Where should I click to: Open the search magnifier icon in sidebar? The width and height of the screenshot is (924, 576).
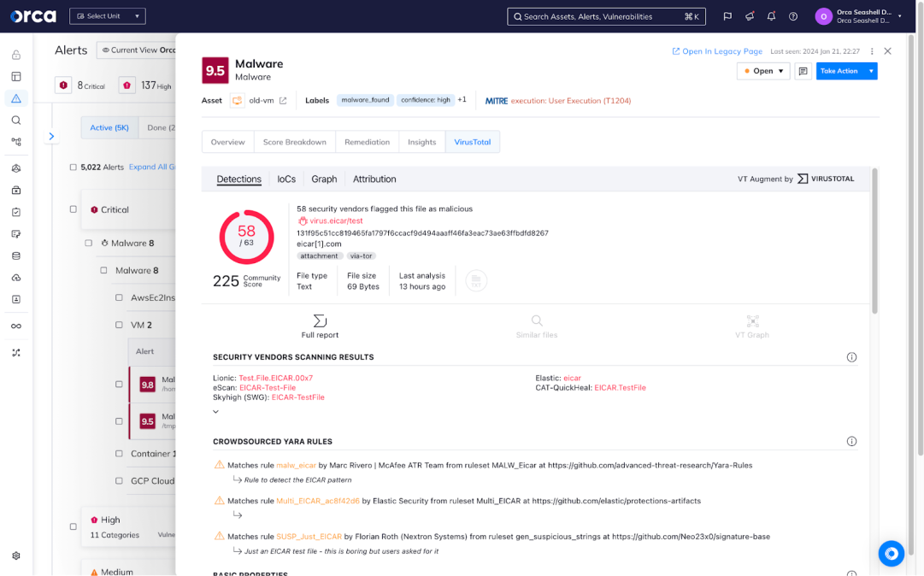pos(16,120)
